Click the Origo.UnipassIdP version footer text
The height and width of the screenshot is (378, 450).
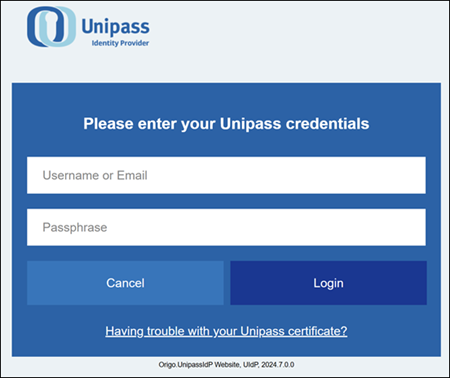226,365
